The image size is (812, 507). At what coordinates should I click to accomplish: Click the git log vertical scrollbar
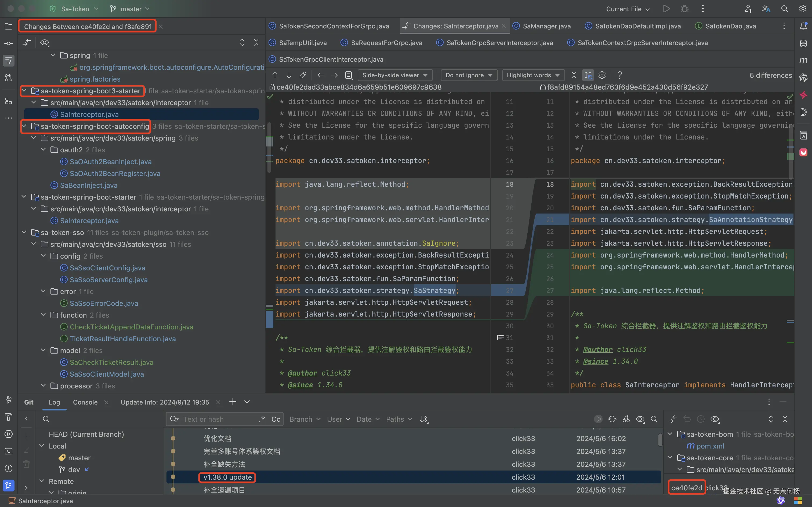(x=660, y=440)
